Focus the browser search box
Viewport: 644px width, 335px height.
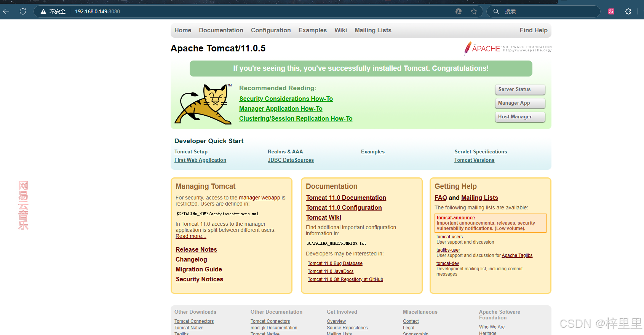pyautogui.click(x=543, y=11)
